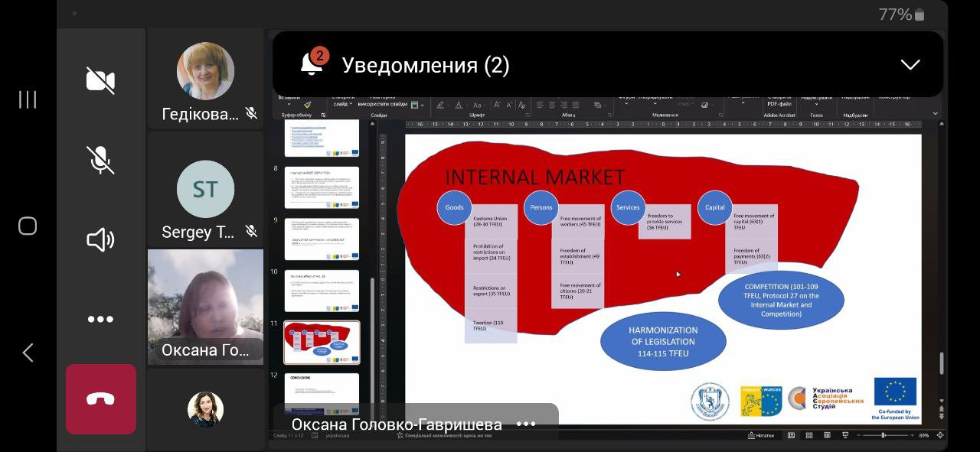Click the zoom out minus button

click(859, 436)
